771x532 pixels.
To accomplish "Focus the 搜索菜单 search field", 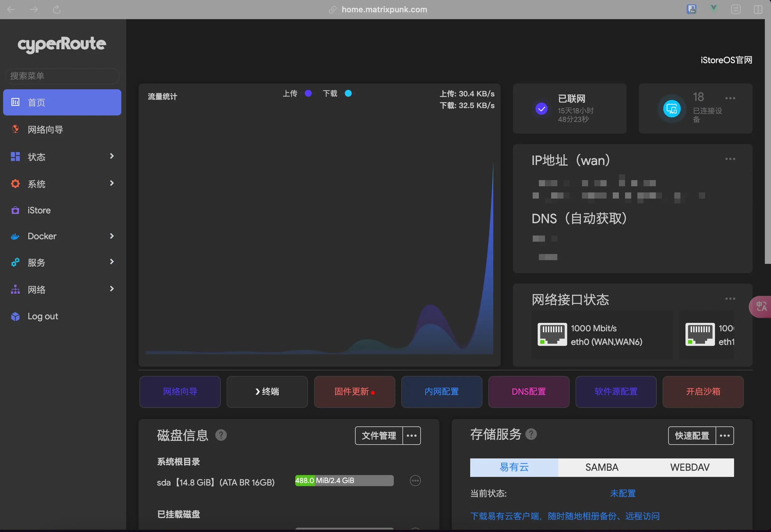I will click(x=62, y=76).
